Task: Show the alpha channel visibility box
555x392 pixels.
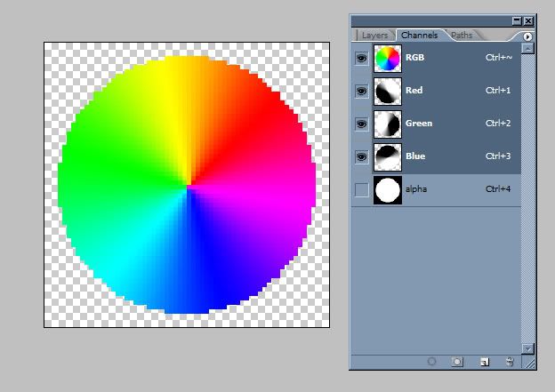Action: [x=361, y=189]
